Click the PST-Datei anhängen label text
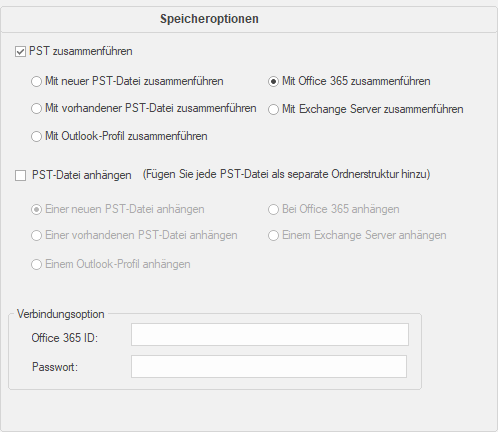The width and height of the screenshot is (498, 432). click(x=82, y=175)
